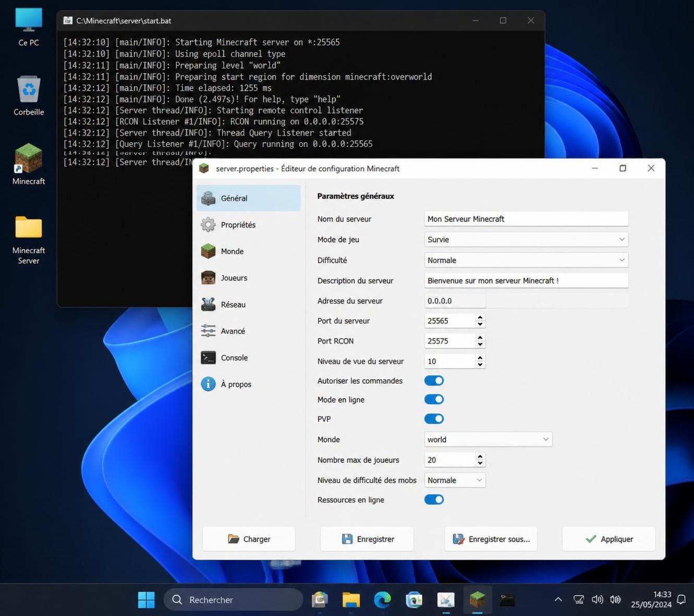Open the Windows Start menu
The height and width of the screenshot is (616, 694).
point(146,600)
